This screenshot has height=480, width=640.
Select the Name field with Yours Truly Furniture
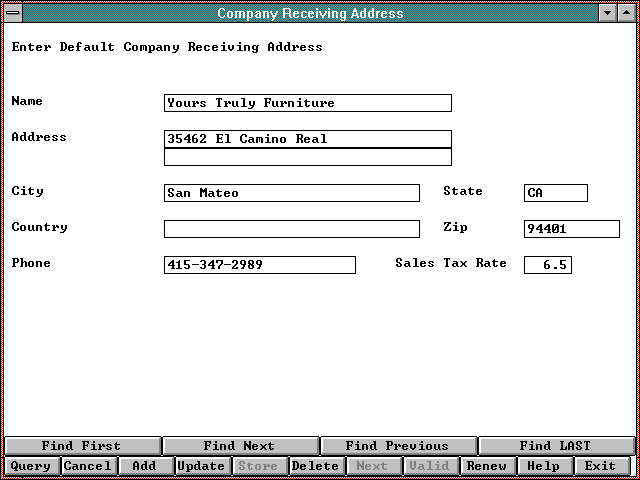click(307, 103)
